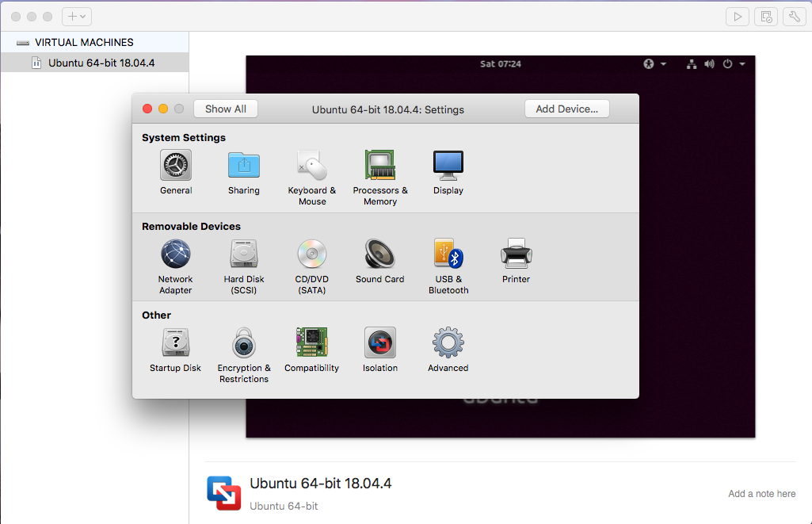The height and width of the screenshot is (524, 812).
Task: Open Ubuntu system menu dropdown arrow
Action: pyautogui.click(x=742, y=64)
